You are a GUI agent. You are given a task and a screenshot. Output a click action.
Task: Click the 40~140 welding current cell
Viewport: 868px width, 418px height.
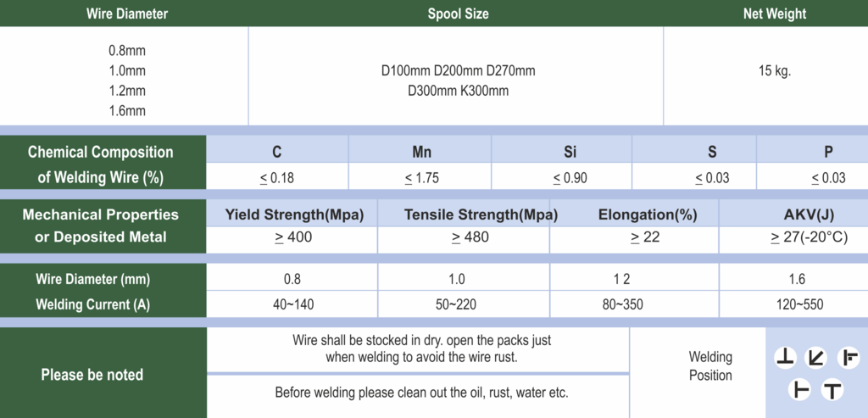point(292,304)
